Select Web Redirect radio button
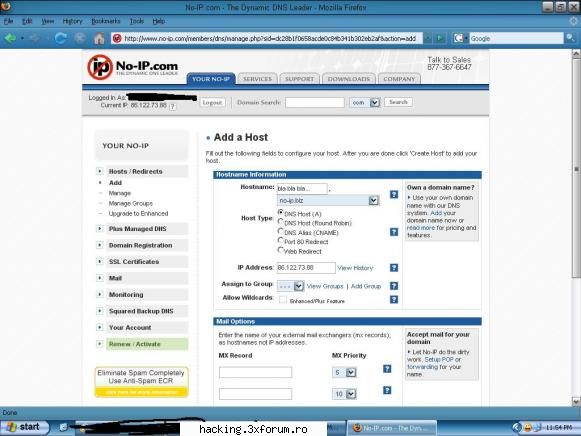Screen dimensions: 581x436 280,250
